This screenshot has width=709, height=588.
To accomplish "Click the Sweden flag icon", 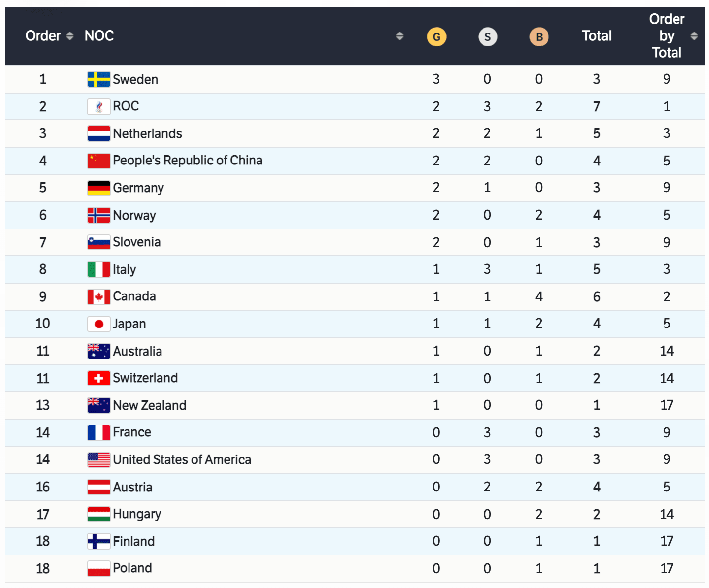I will [98, 79].
